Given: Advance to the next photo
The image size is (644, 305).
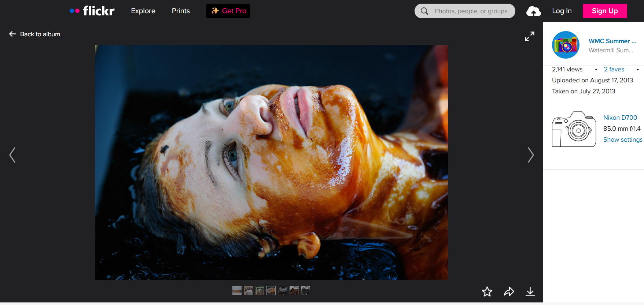Looking at the screenshot, I should click(x=530, y=155).
